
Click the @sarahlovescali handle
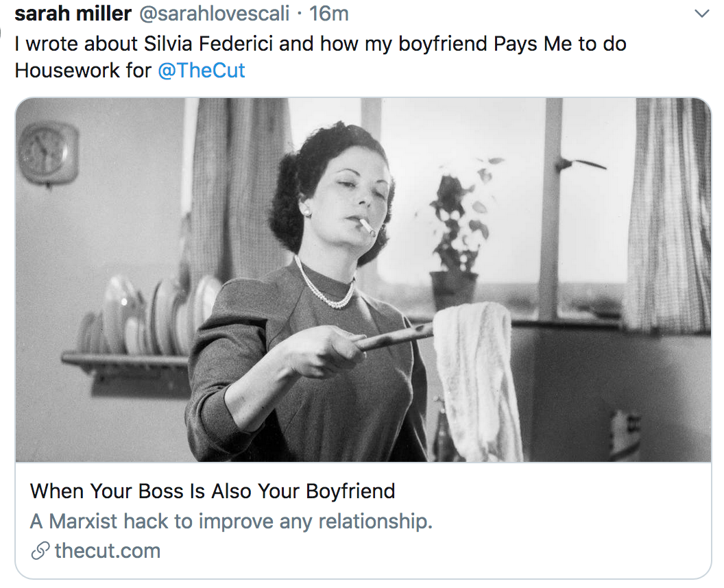point(214,14)
